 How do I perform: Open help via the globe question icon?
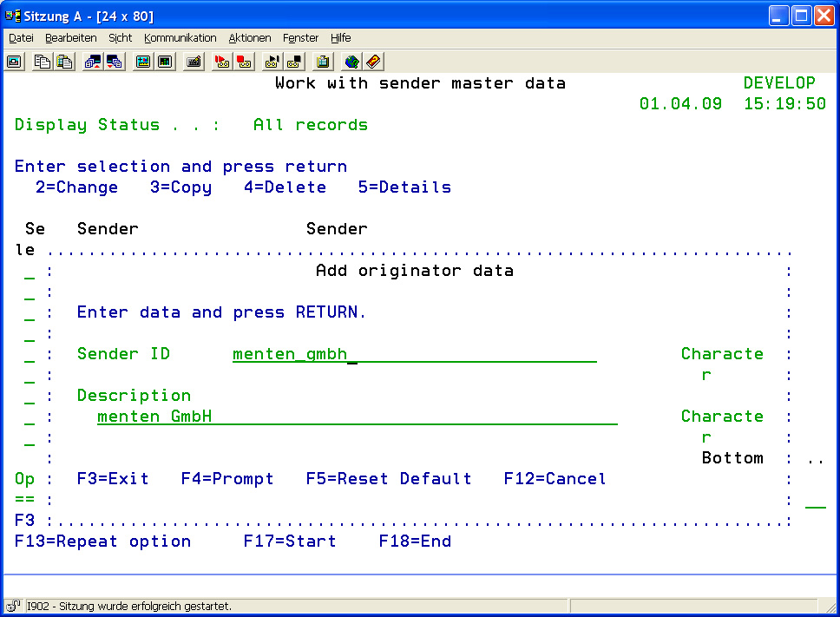tap(351, 62)
